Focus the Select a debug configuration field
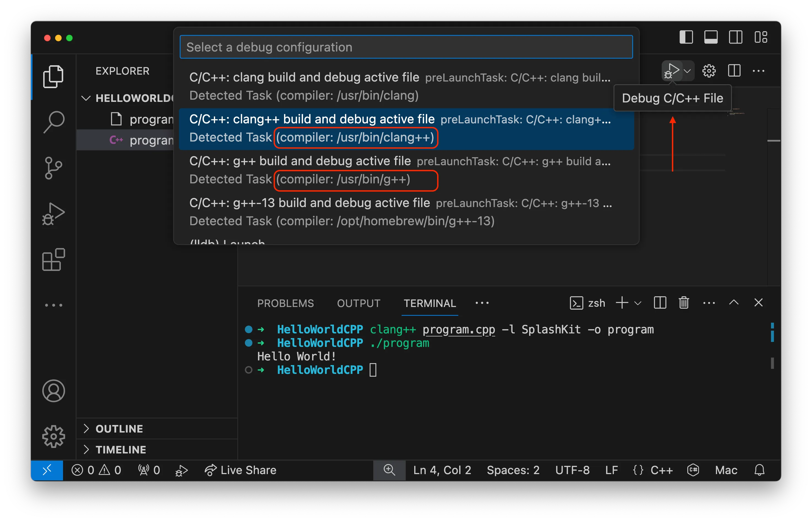 (x=406, y=47)
